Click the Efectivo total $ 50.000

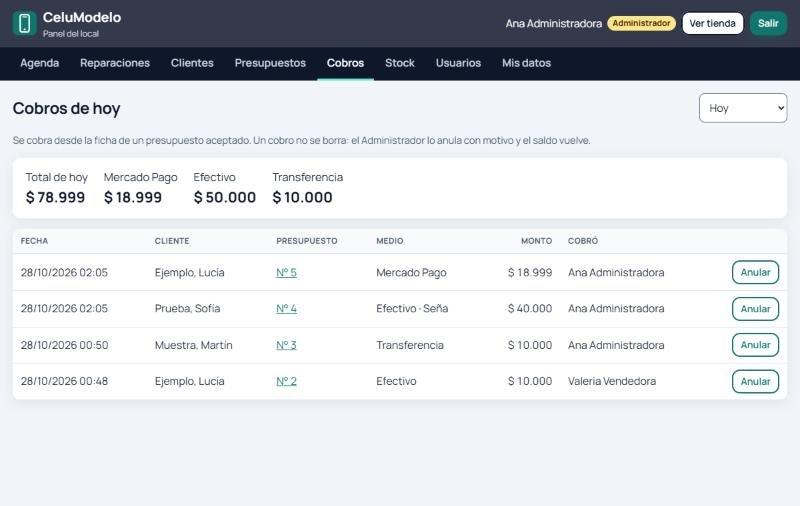coord(224,197)
